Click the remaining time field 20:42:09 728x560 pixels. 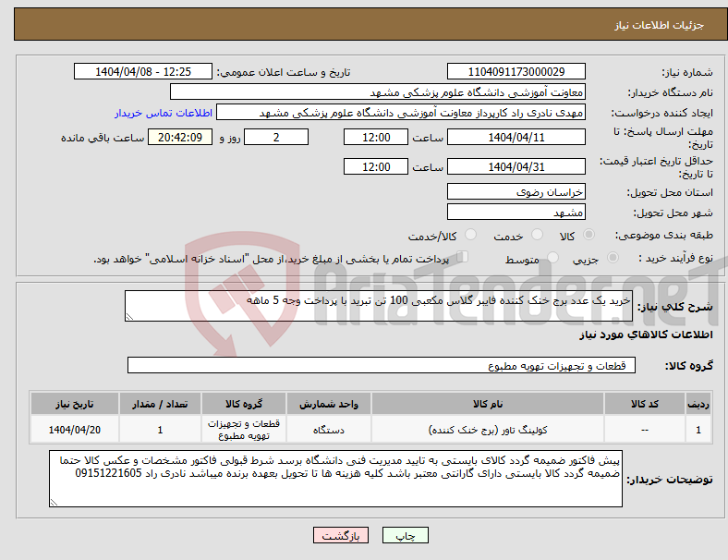pos(180,137)
